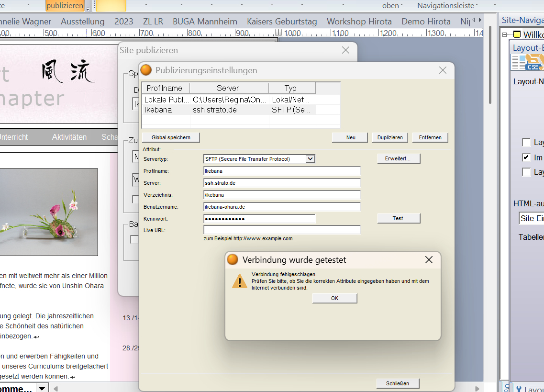Open the Workshop Hirota page tab
The image size is (544, 392).
(359, 22)
